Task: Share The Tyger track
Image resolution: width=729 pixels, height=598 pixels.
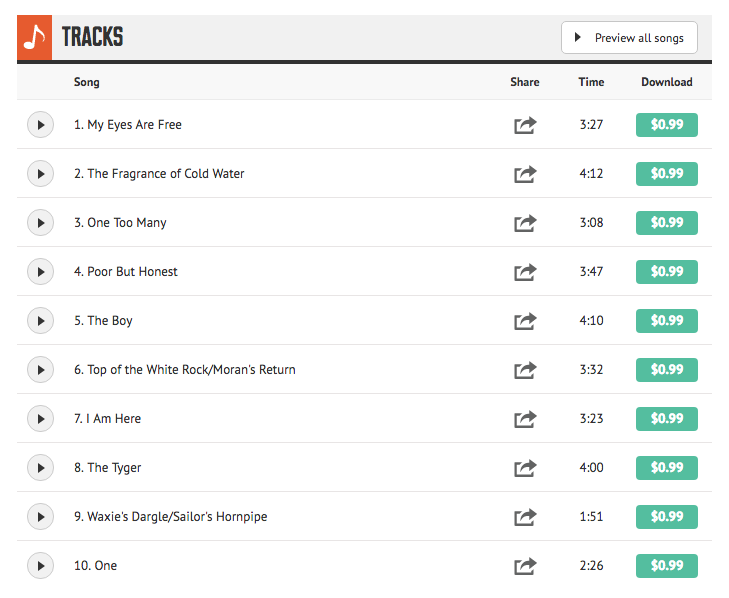Action: click(x=525, y=468)
